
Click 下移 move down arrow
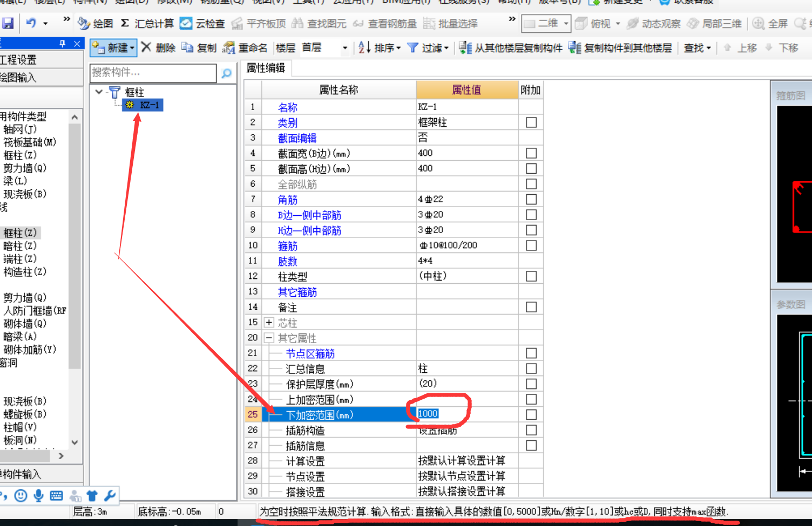click(782, 47)
